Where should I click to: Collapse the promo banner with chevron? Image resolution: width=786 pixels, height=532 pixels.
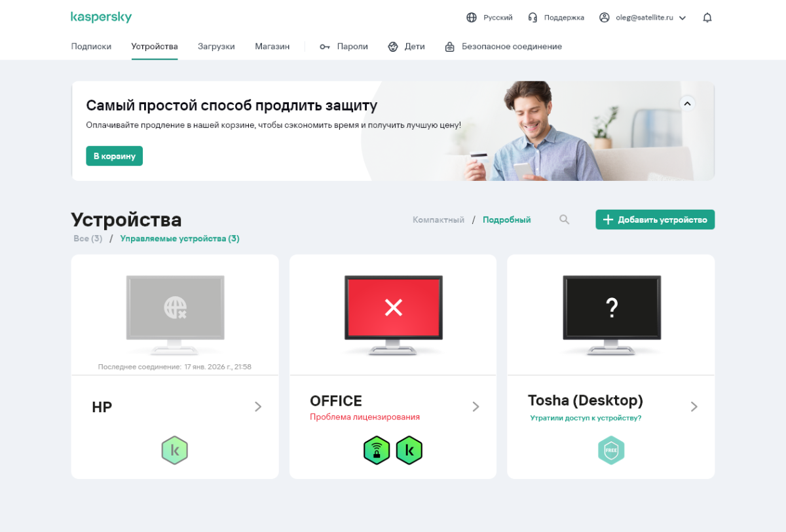tap(687, 103)
